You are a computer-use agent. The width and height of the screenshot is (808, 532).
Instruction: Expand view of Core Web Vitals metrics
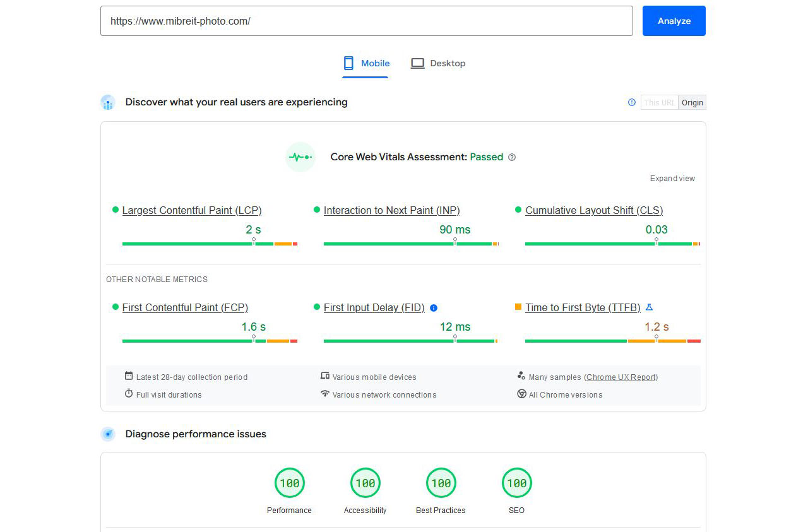tap(672, 179)
